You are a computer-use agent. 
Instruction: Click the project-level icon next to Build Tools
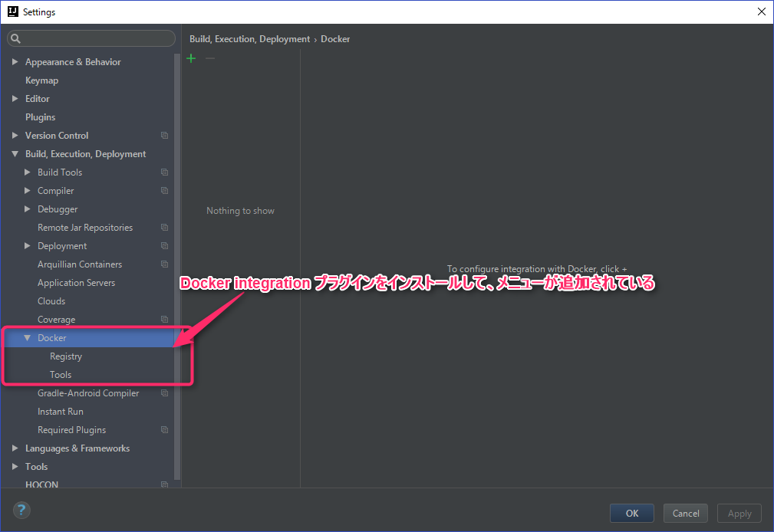[x=164, y=172]
